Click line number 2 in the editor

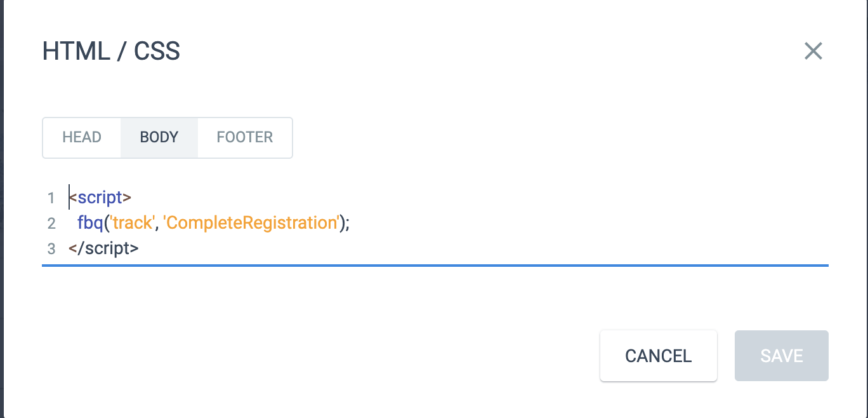point(51,223)
